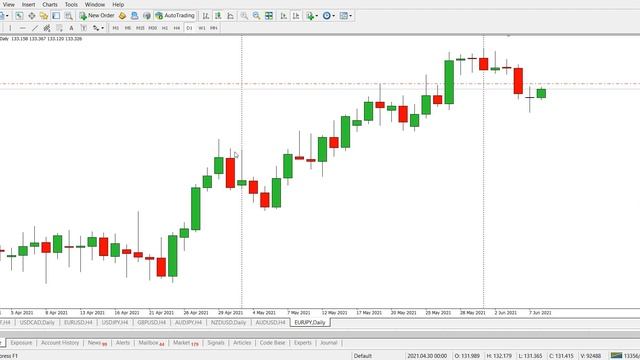Select the arrows objects tool

click(x=96, y=28)
